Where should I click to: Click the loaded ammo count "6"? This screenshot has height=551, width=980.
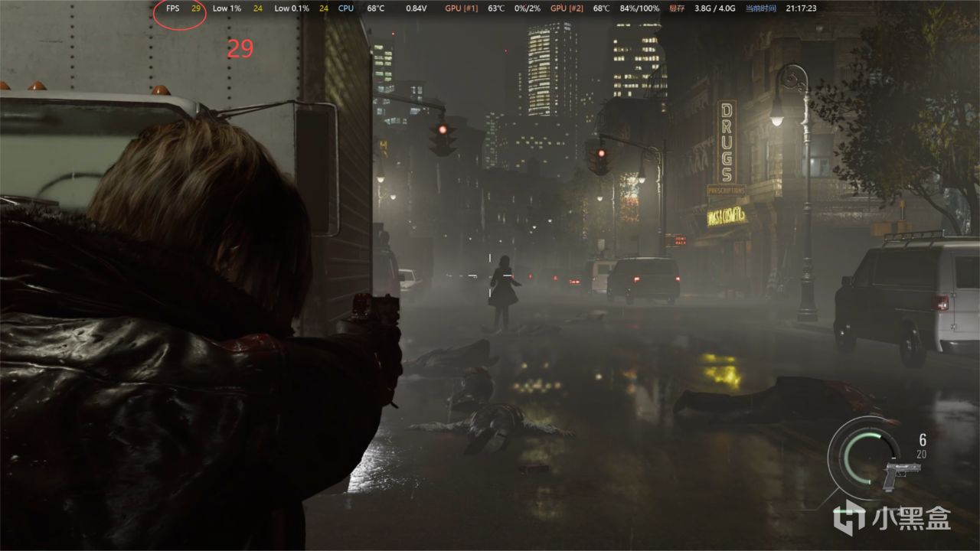(x=923, y=439)
